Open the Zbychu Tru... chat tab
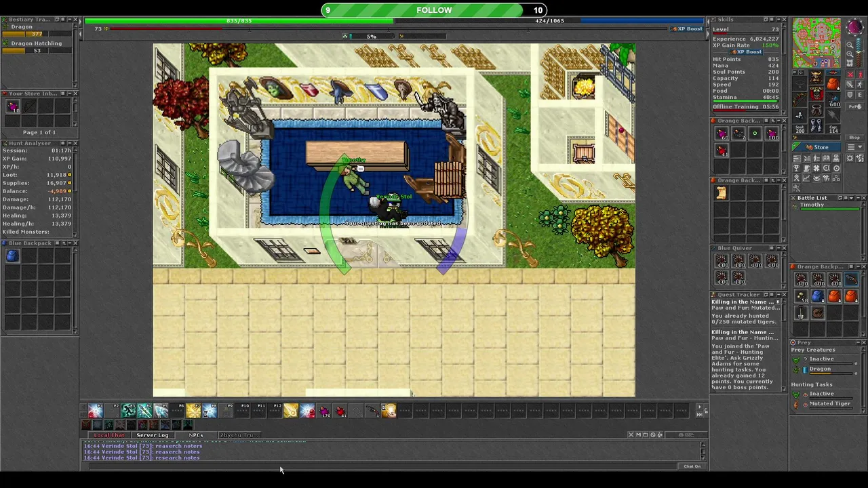868x488 pixels. click(239, 435)
